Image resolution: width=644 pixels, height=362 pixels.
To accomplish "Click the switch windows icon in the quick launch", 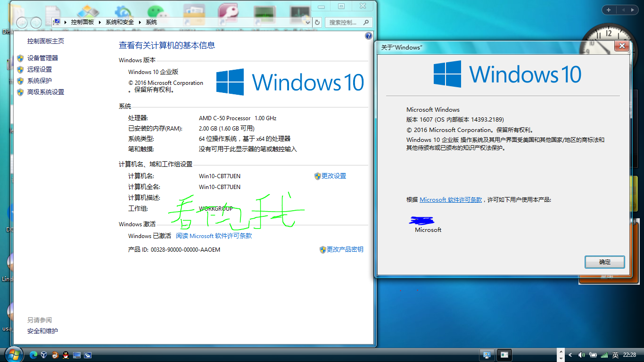I will (88, 355).
